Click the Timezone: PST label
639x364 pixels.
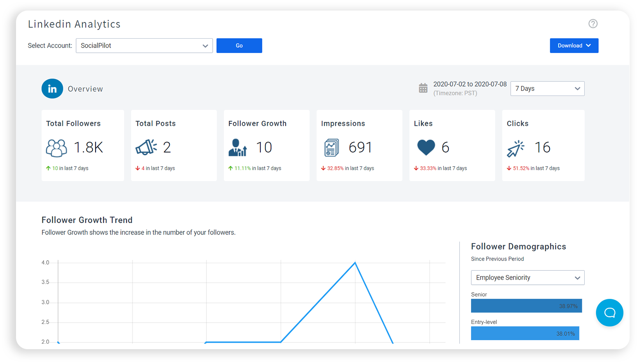coord(455,93)
